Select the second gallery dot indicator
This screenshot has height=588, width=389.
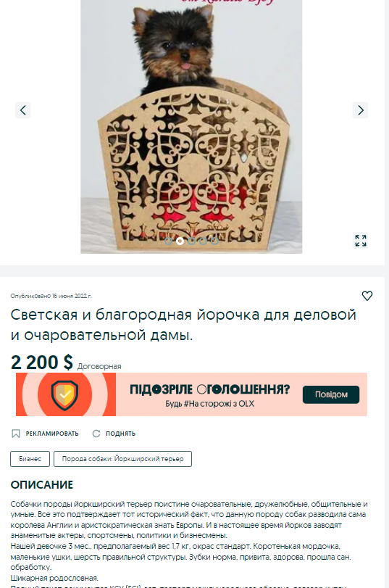click(x=180, y=241)
